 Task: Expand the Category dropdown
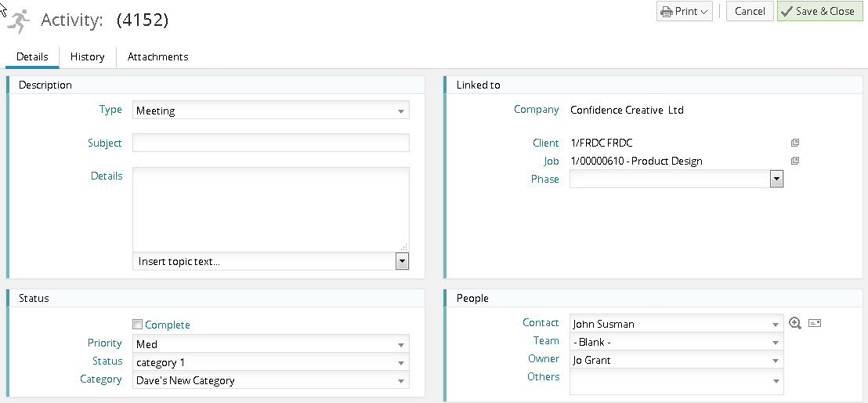270,380
